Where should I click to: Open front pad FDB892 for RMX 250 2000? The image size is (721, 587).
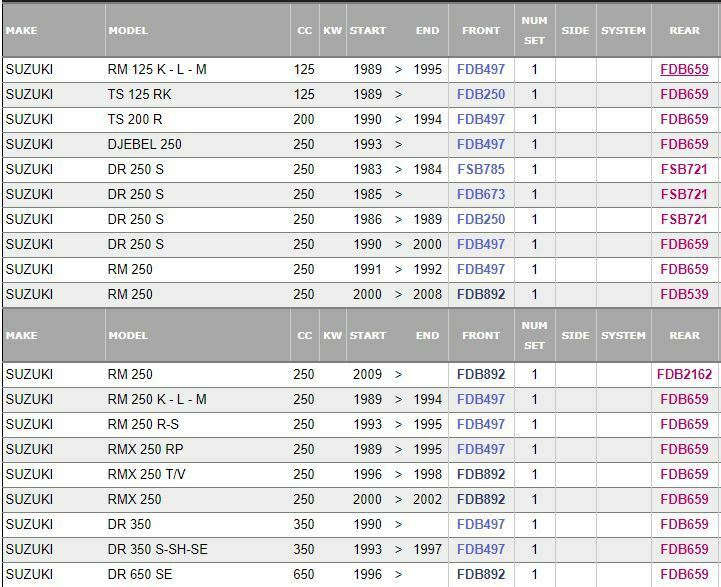coord(481,499)
